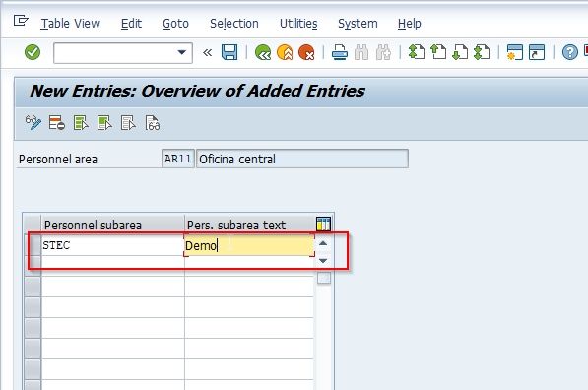Open the table column configuration icon
Screen dimensions: 588x390
pyautogui.click(x=323, y=224)
